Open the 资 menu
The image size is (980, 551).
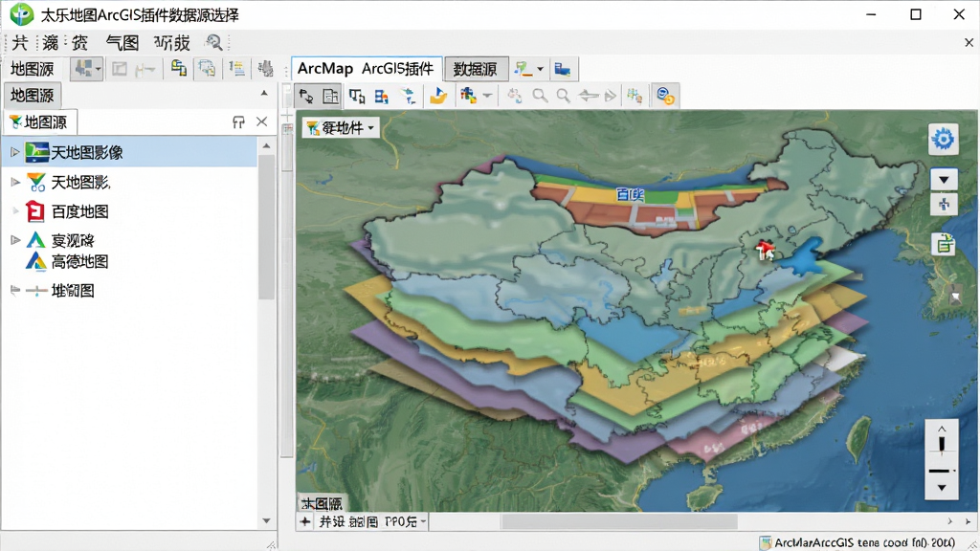coord(79,42)
